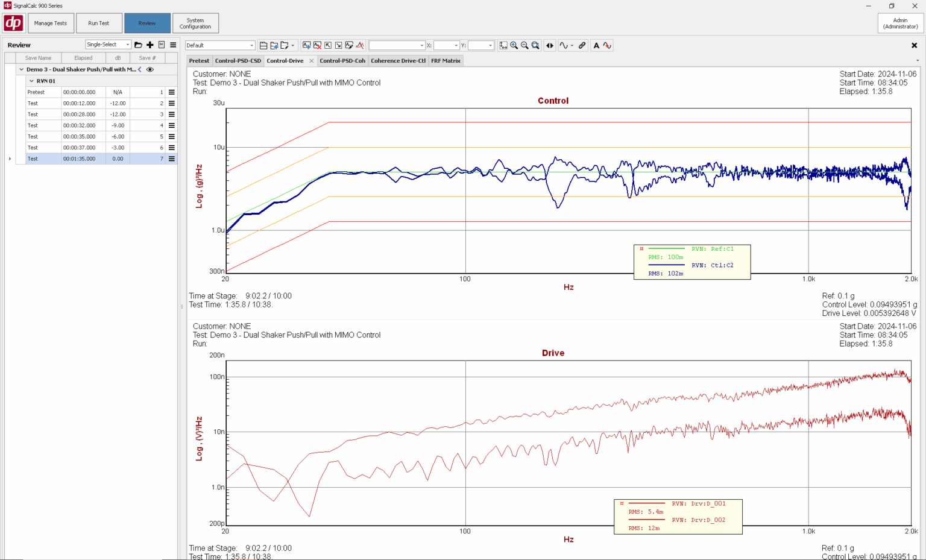Close the Control-Drive tab
Image resolution: width=926 pixels, height=560 pixels.
pyautogui.click(x=312, y=61)
